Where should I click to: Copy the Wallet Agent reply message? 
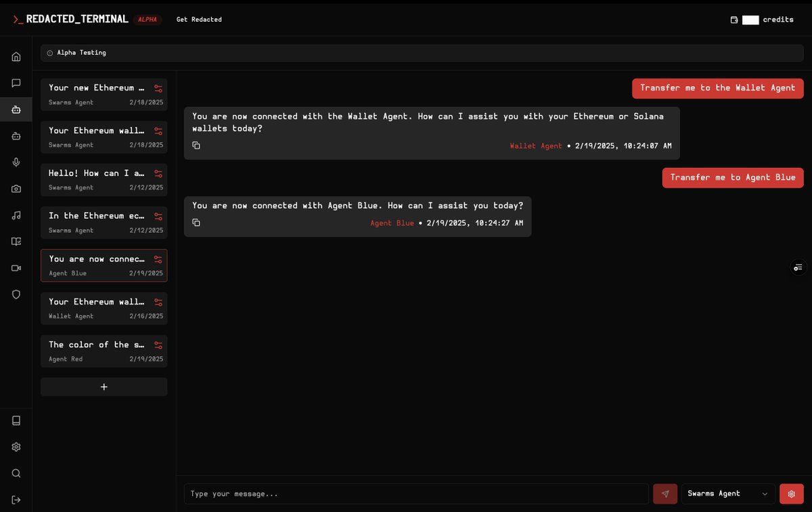pos(196,146)
